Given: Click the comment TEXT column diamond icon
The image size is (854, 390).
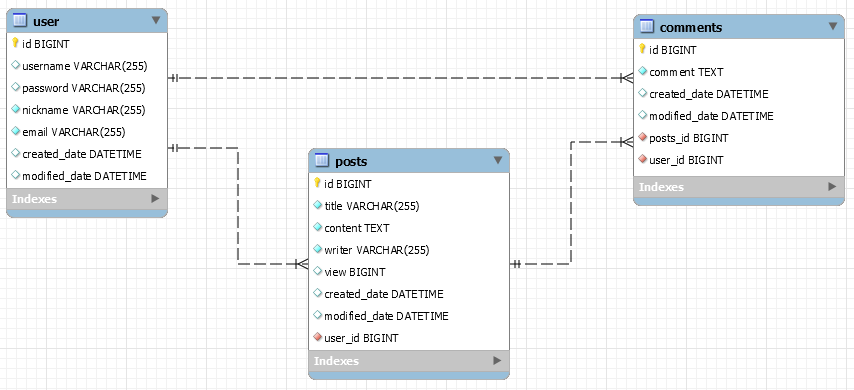Looking at the screenshot, I should click(642, 71).
